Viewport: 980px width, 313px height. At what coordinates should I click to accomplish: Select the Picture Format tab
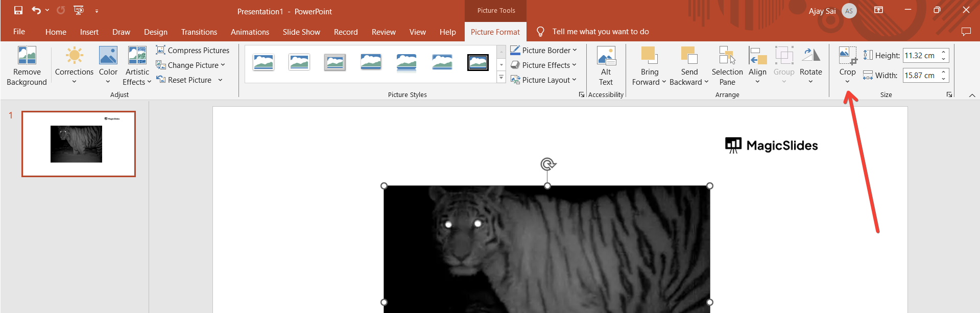(x=495, y=32)
